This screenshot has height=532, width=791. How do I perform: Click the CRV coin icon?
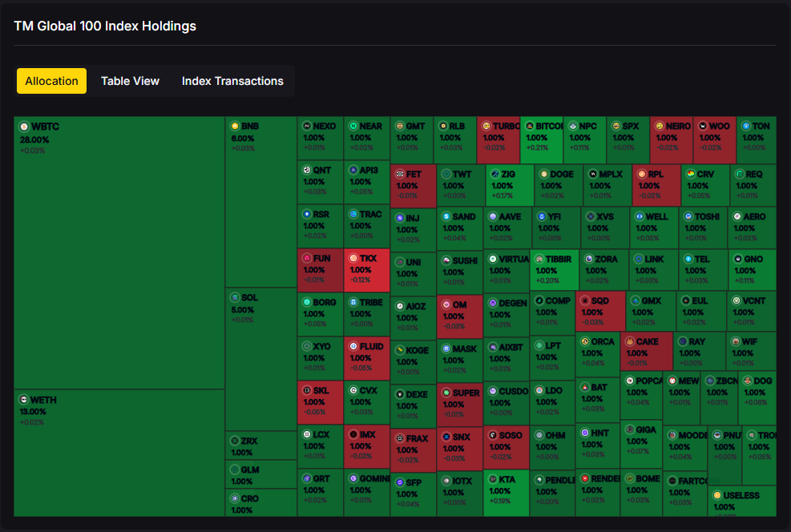click(x=691, y=174)
